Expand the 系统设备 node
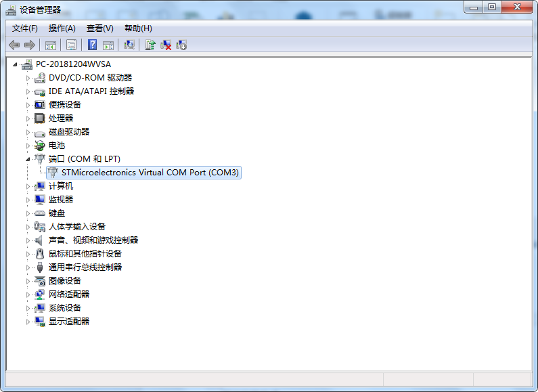538x392 pixels. tap(28, 308)
